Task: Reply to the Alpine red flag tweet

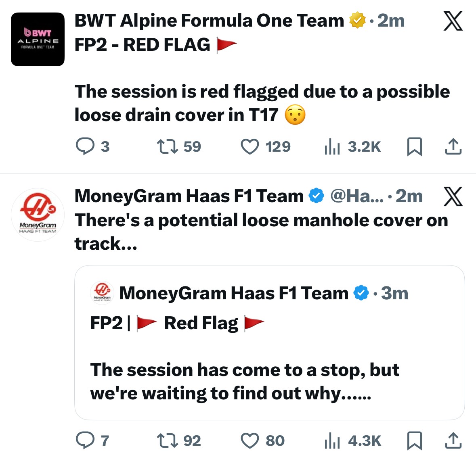Action: [x=85, y=147]
